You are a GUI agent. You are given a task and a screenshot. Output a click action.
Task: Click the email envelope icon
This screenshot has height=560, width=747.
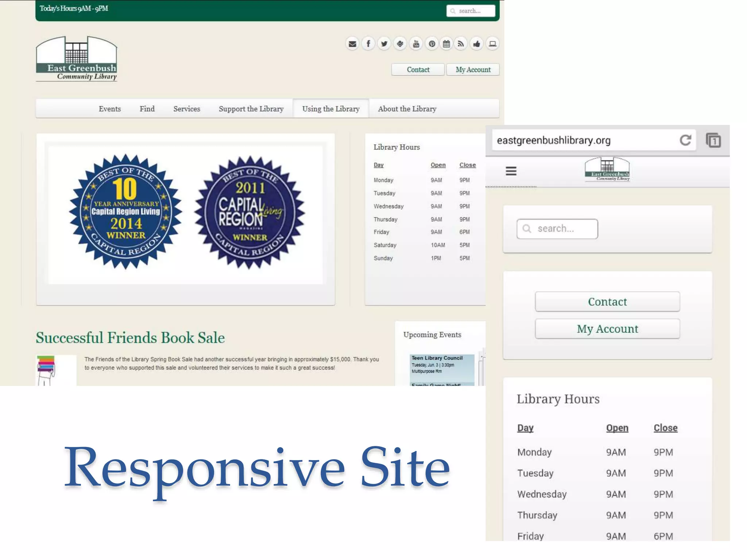(352, 44)
